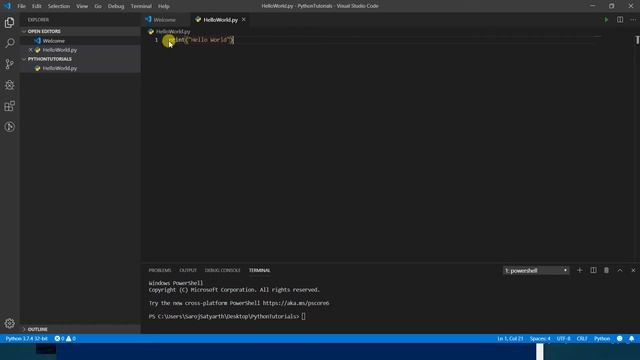This screenshot has height=360, width=640.
Task: Kill terminal with trash icon
Action: pyautogui.click(x=607, y=270)
